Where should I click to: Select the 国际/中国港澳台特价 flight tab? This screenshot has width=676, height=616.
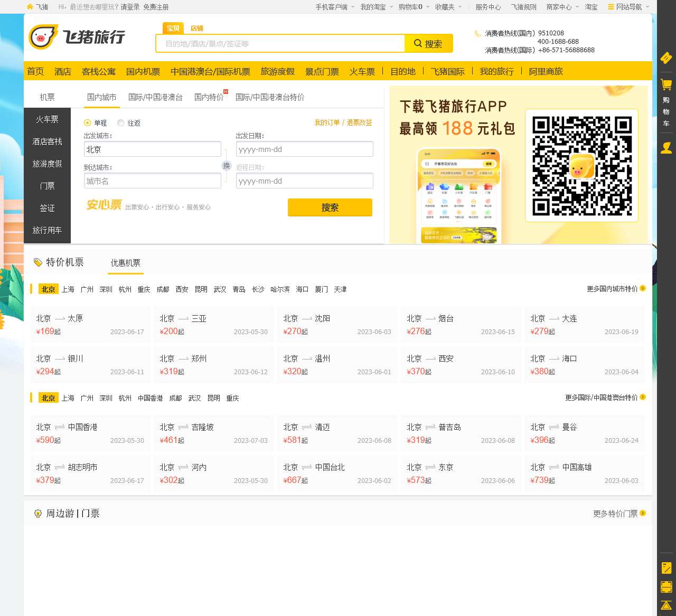coord(270,97)
